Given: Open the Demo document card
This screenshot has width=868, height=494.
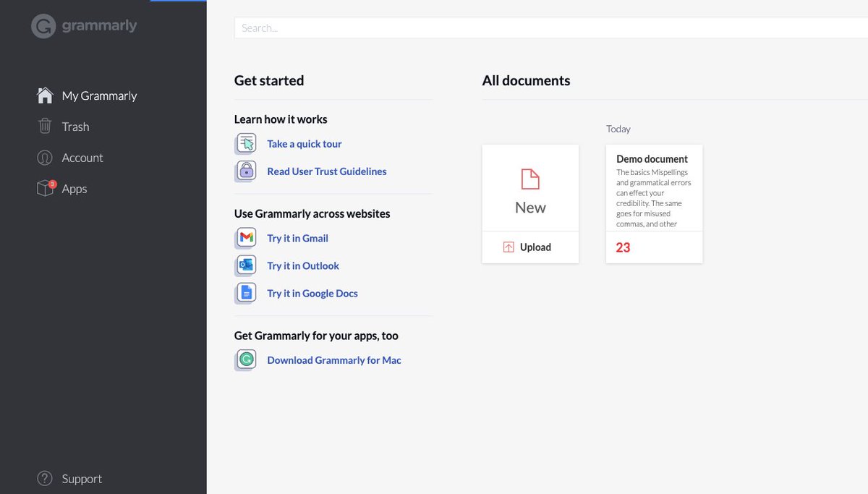Looking at the screenshot, I should click(x=654, y=204).
